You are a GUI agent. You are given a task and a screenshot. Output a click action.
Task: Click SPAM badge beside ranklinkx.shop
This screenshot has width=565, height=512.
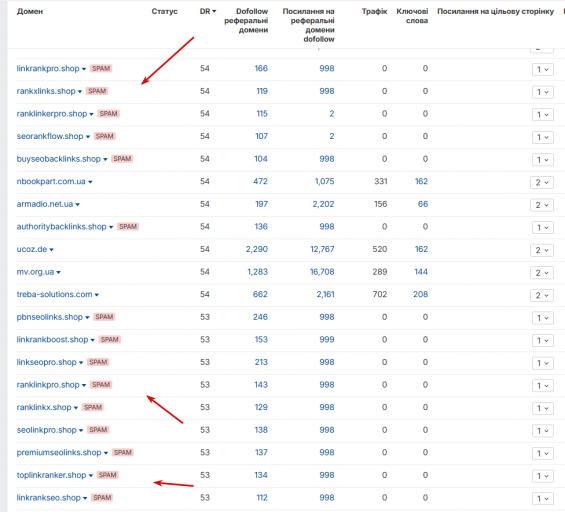pos(93,408)
